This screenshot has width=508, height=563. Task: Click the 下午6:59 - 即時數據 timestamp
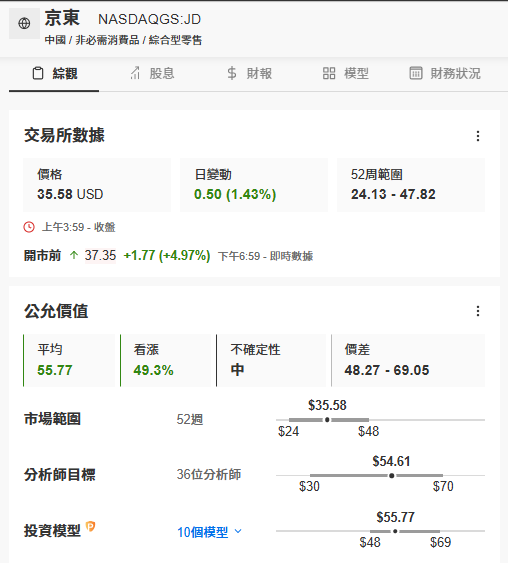point(266,256)
